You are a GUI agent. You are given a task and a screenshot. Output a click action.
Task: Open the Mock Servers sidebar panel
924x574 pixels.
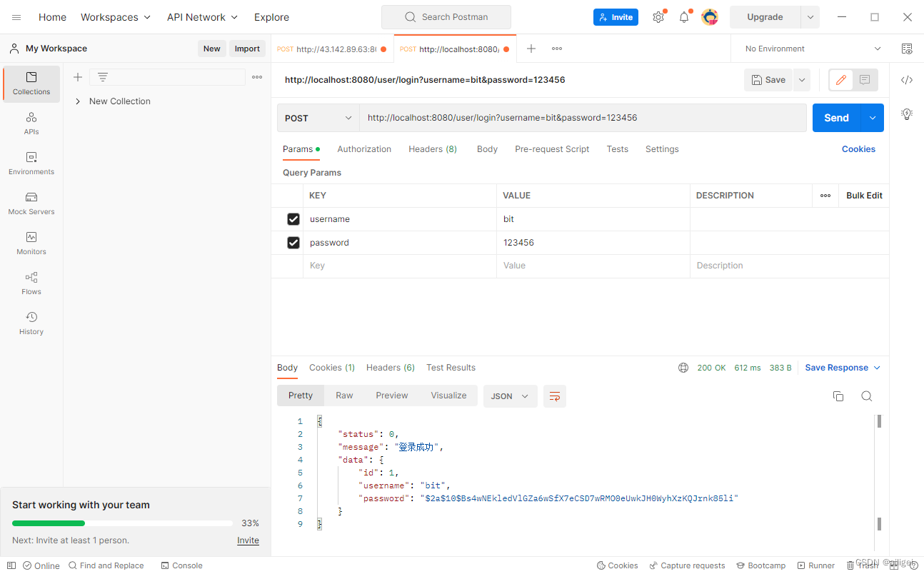[31, 203]
